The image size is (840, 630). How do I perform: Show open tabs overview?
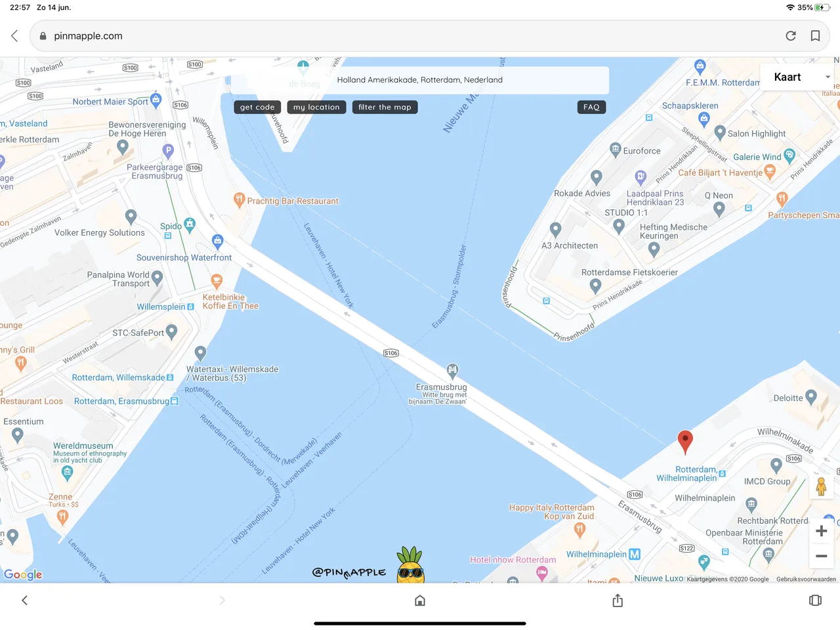tap(815, 600)
